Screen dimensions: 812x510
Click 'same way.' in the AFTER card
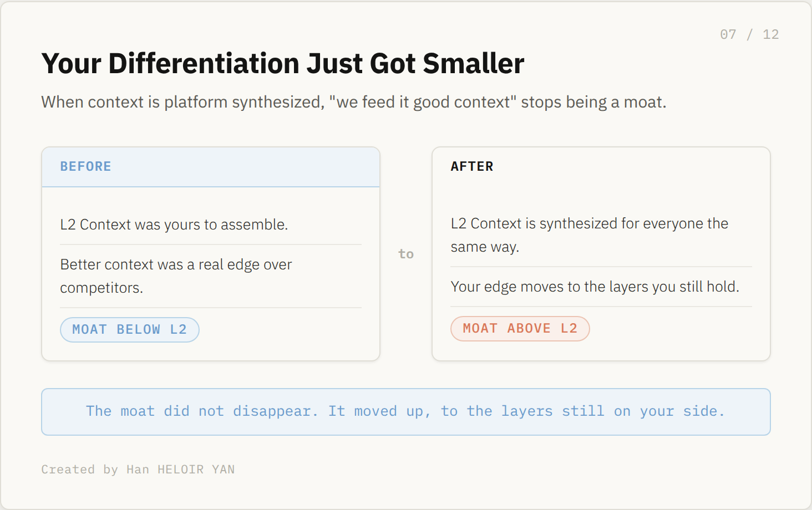(x=485, y=247)
